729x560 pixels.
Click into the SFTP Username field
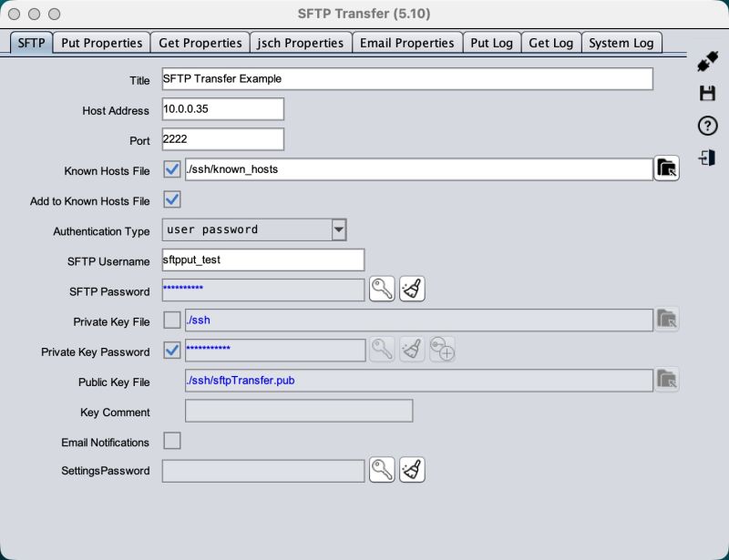pos(262,260)
